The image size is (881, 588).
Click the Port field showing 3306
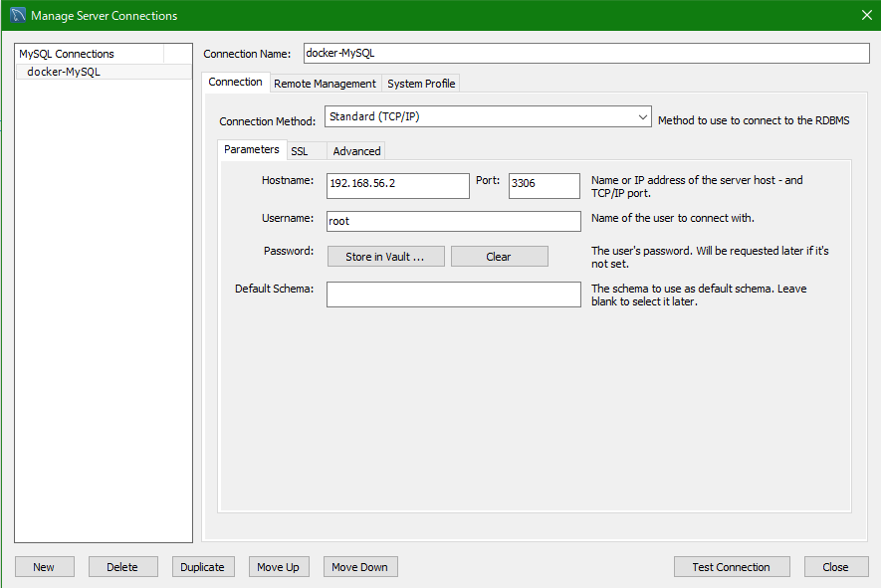(544, 185)
